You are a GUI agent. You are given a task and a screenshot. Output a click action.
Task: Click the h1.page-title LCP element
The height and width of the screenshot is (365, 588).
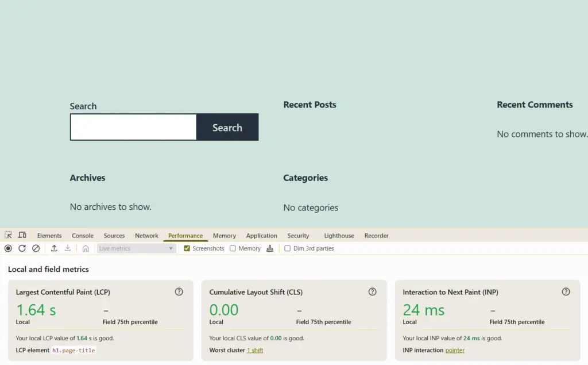(73, 350)
